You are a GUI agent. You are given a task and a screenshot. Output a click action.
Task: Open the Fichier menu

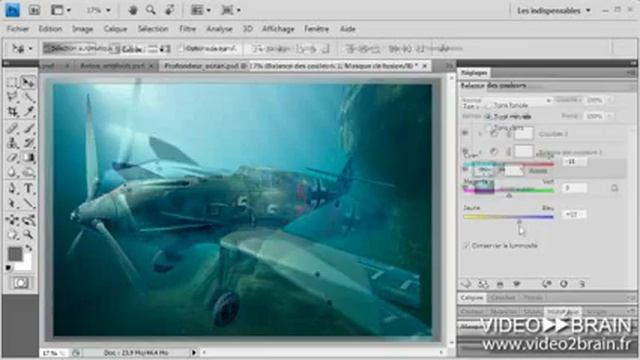click(18, 29)
